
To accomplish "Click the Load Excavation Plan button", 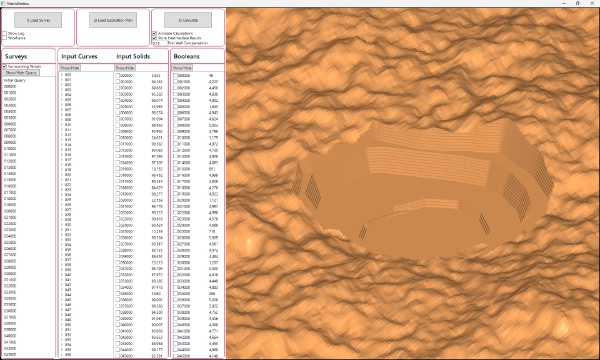I will 113,20.
